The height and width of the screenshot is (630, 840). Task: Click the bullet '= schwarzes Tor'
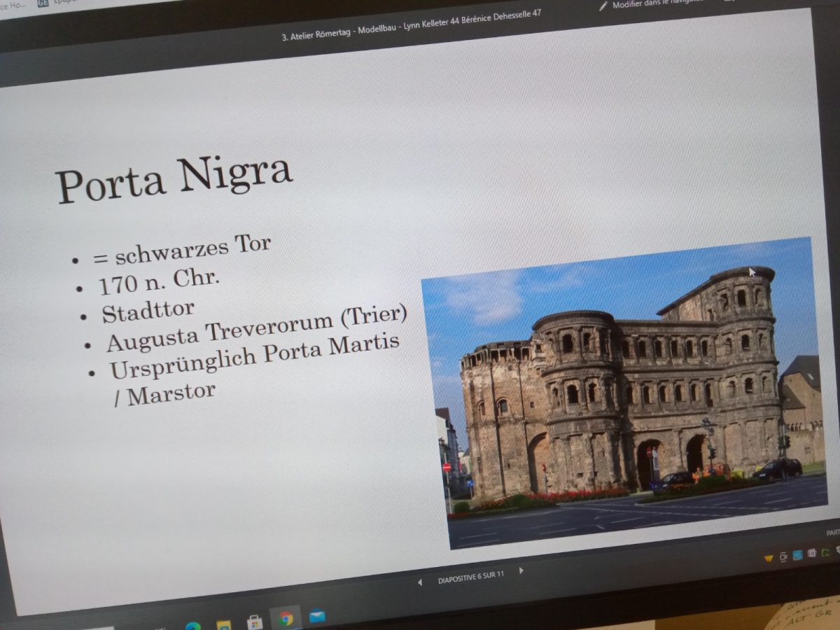click(182, 249)
